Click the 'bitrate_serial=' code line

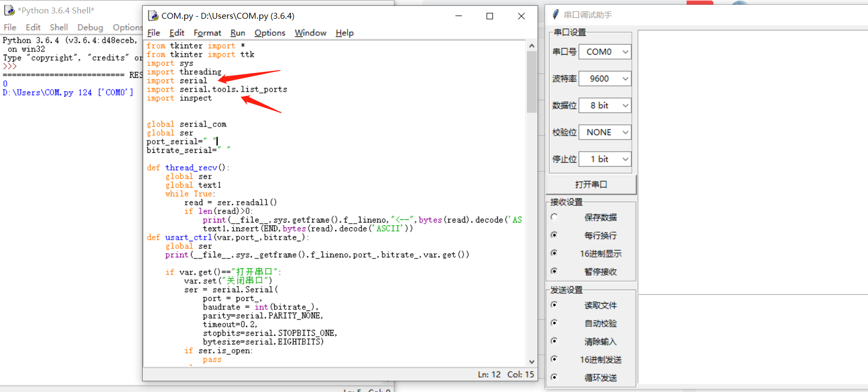[188, 150]
